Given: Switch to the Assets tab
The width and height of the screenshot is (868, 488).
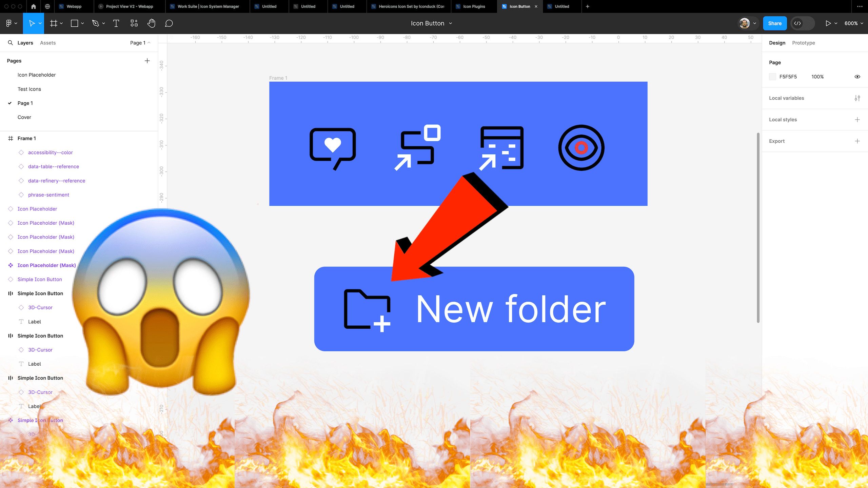Looking at the screenshot, I should pos(48,43).
